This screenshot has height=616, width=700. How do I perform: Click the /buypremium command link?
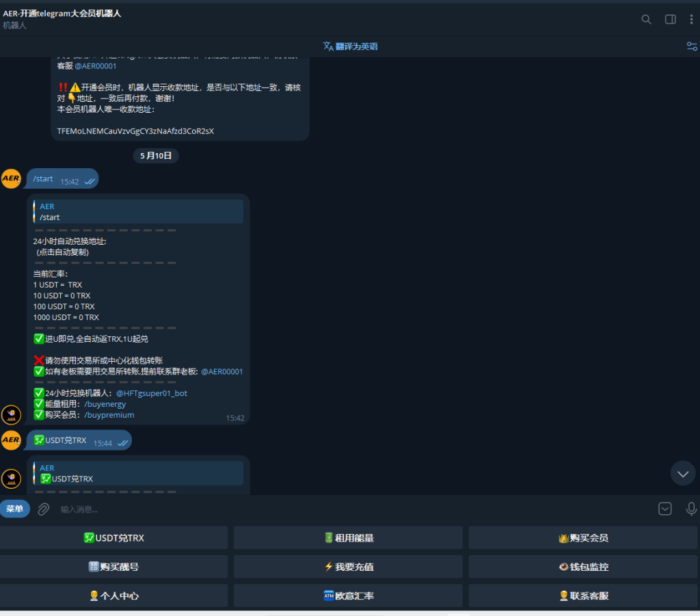click(x=109, y=415)
